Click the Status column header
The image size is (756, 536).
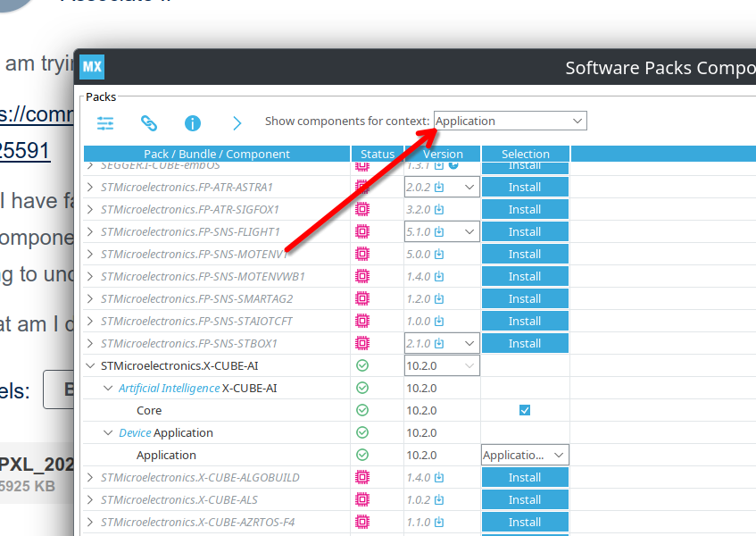[x=378, y=154]
